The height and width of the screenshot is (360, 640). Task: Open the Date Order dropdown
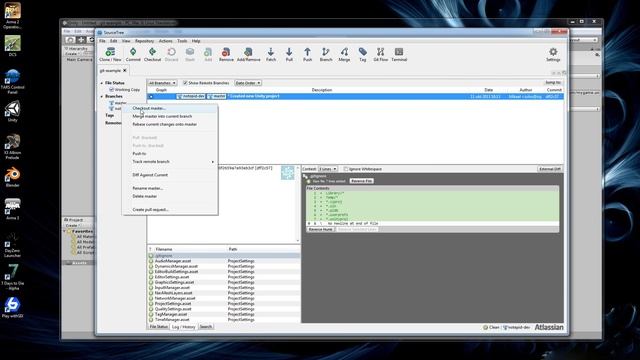pyautogui.click(x=248, y=83)
